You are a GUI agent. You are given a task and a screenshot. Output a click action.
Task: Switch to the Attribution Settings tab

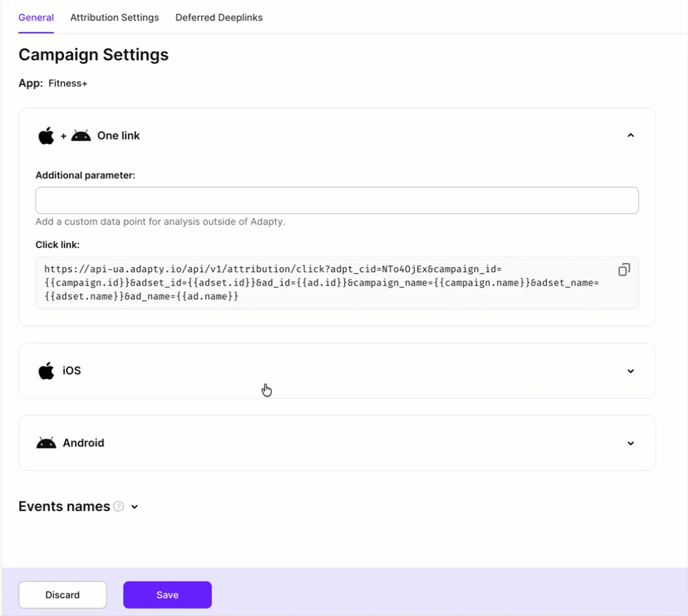114,17
